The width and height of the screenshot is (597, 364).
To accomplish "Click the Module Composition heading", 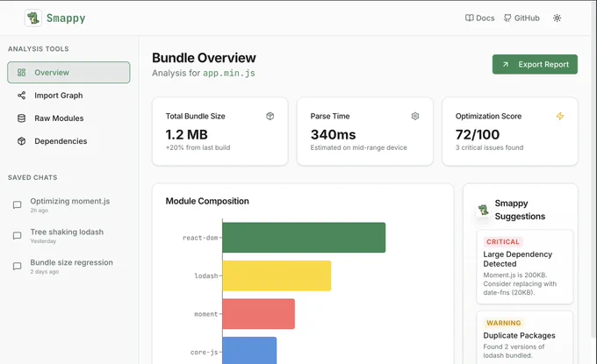I will (x=207, y=201).
